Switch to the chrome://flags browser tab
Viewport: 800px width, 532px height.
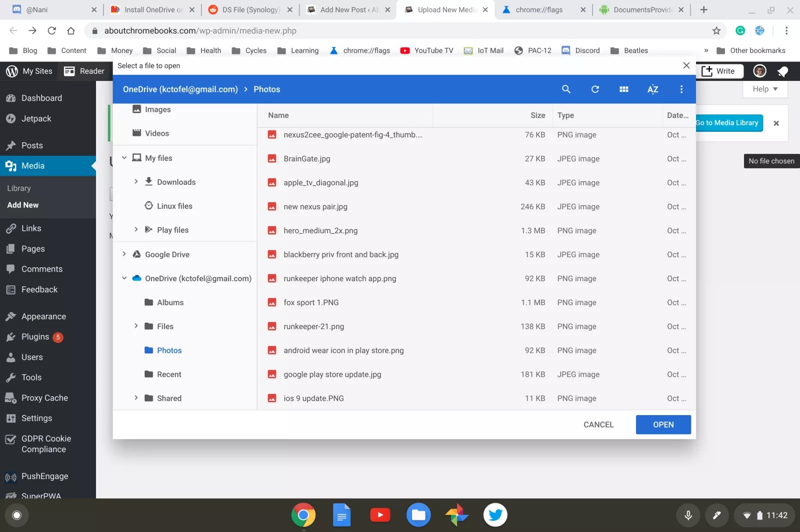click(539, 9)
